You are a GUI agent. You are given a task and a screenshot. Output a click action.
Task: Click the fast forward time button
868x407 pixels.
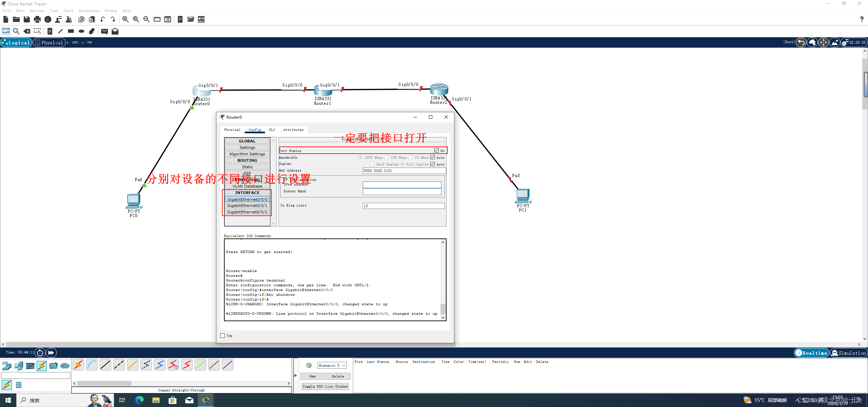[x=51, y=353]
